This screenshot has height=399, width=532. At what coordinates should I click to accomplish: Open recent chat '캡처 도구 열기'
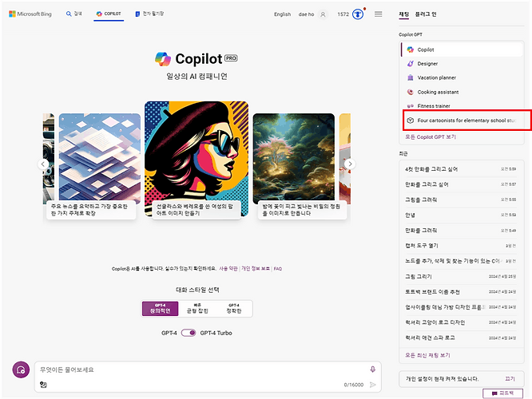click(x=461, y=246)
